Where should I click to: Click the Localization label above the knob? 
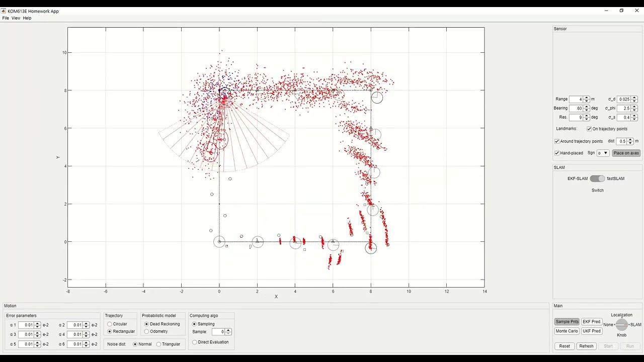click(x=622, y=315)
